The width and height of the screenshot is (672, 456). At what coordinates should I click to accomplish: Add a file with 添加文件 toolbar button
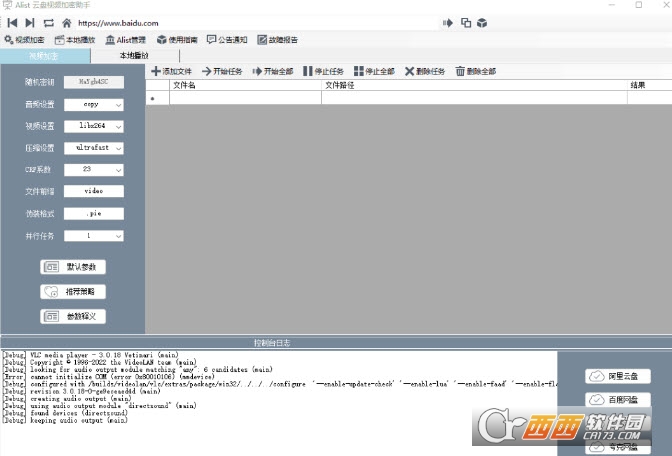[171, 71]
